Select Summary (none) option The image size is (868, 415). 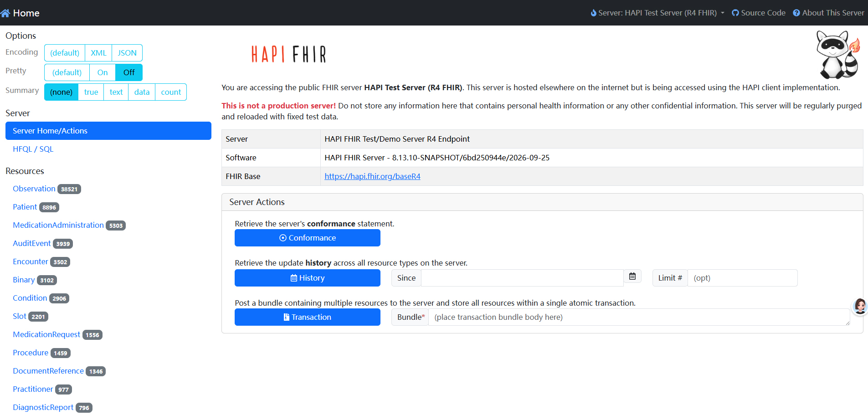point(62,92)
